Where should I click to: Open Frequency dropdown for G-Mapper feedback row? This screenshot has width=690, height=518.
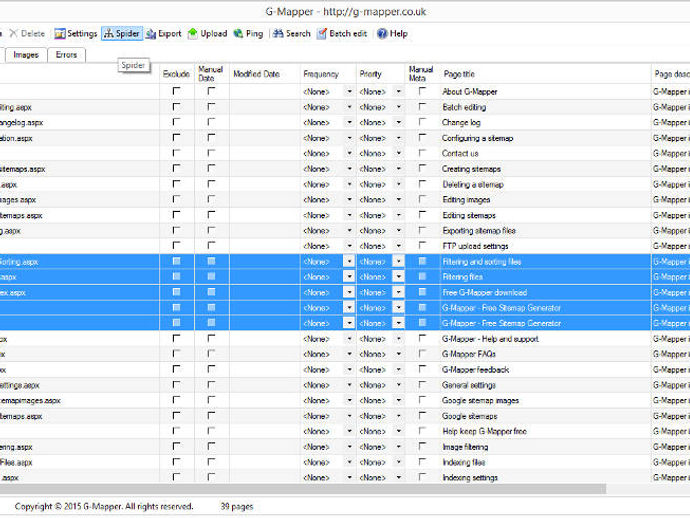click(349, 369)
